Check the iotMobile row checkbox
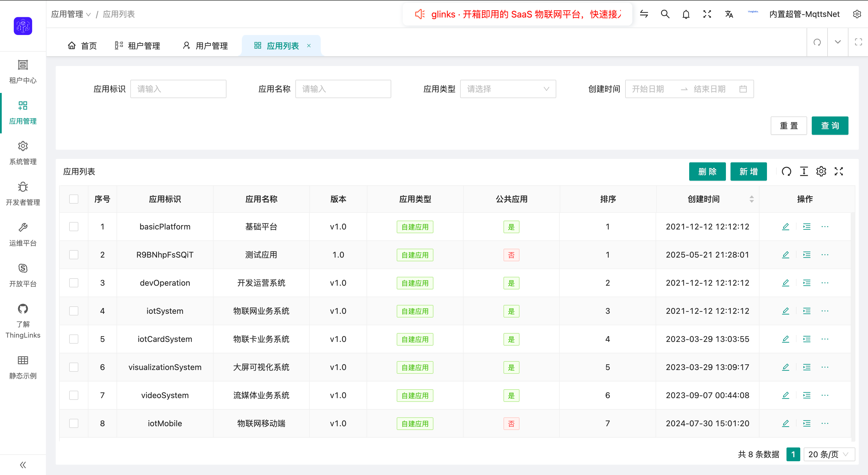This screenshot has width=868, height=475. pos(74,423)
